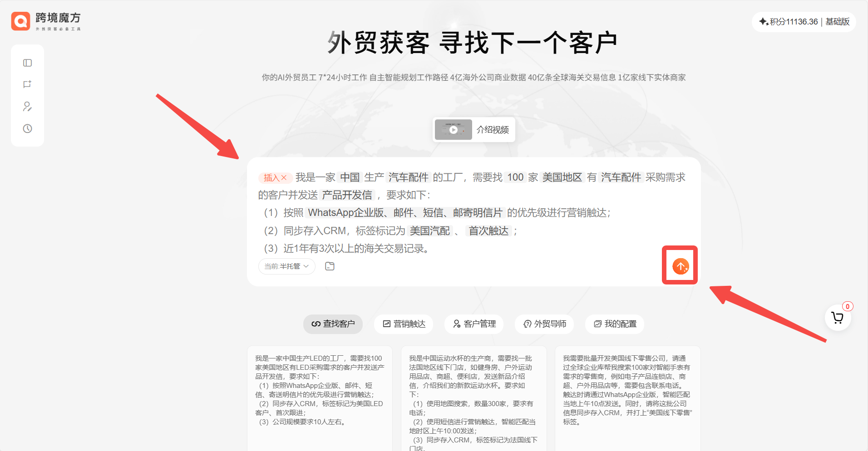Select the 运动水杯 prompt template card
Image resolution: width=868 pixels, height=451 pixels.
(473, 395)
